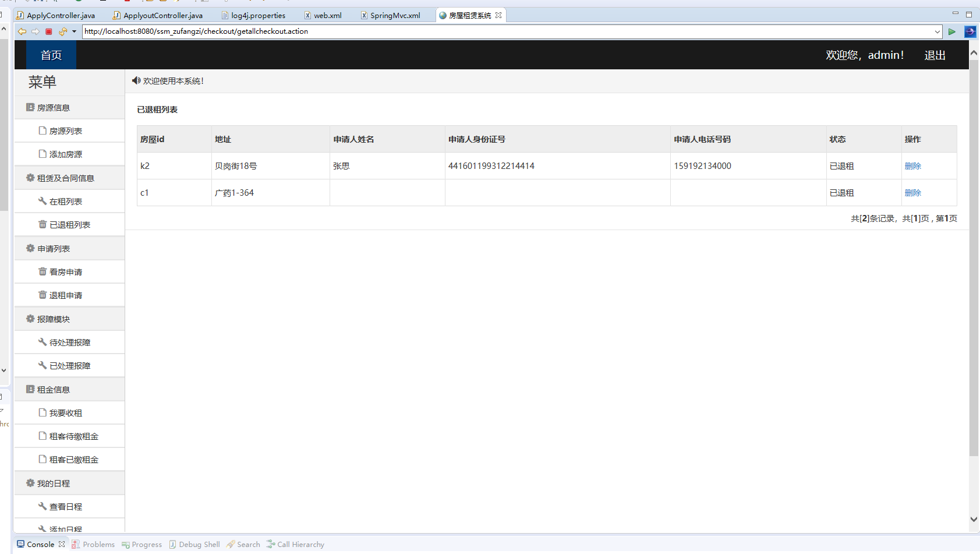The width and height of the screenshot is (980, 554).
Task: Click the wrench icon beside 在租列表
Action: [41, 201]
